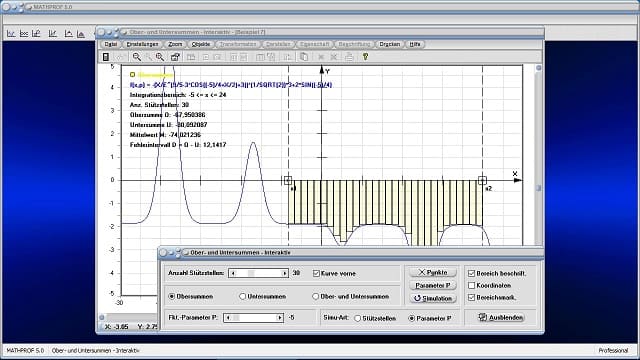Open the Objekte menu
Viewport: 640px width, 360px height.
201,44
